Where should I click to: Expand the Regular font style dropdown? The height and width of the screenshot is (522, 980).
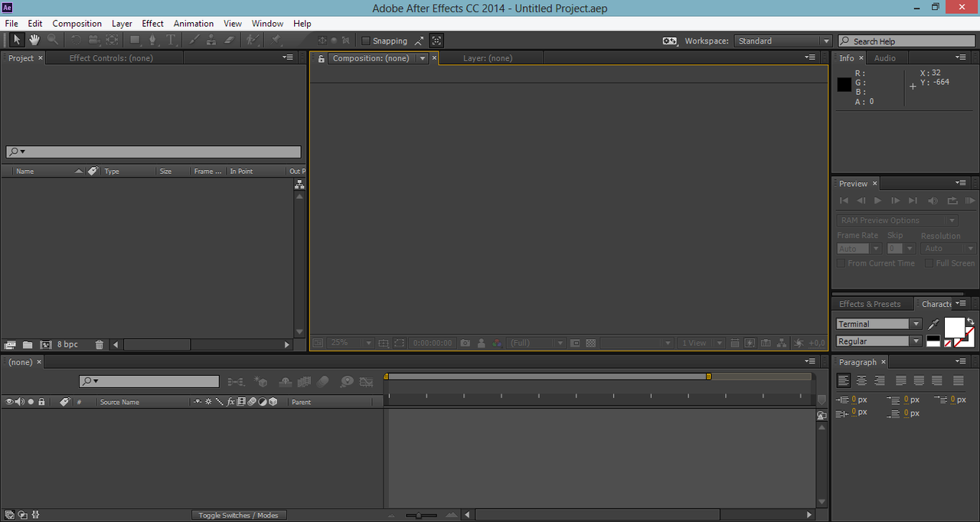pyautogui.click(x=916, y=341)
